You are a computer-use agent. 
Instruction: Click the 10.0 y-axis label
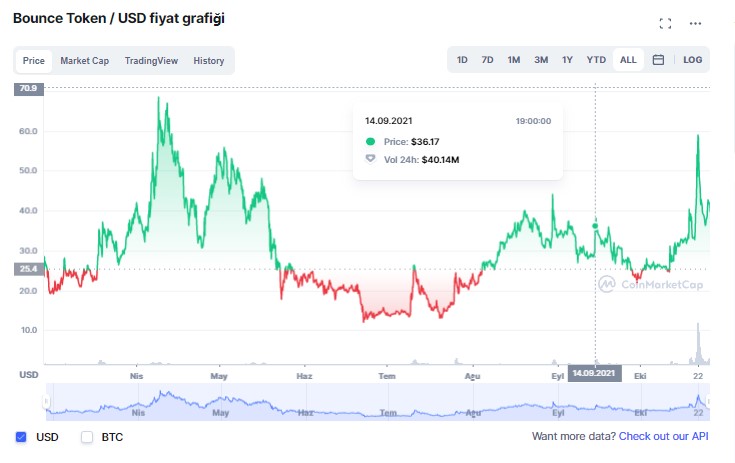29,330
